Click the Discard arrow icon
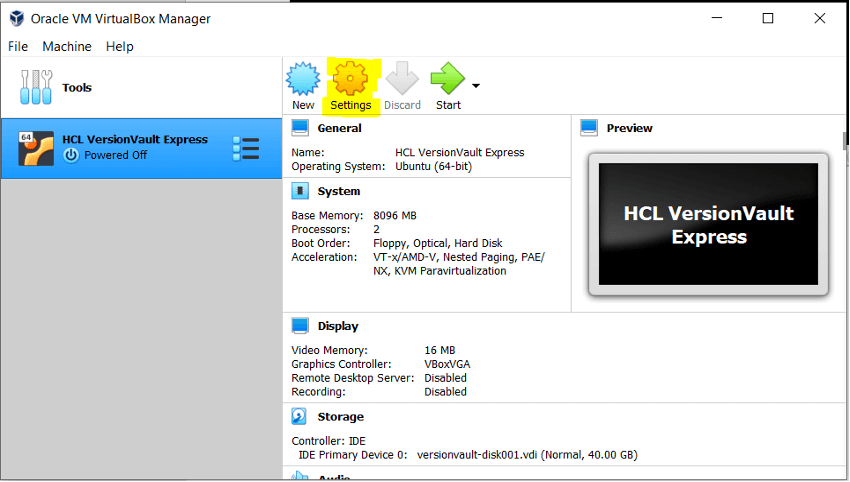The image size is (850, 482). [402, 79]
